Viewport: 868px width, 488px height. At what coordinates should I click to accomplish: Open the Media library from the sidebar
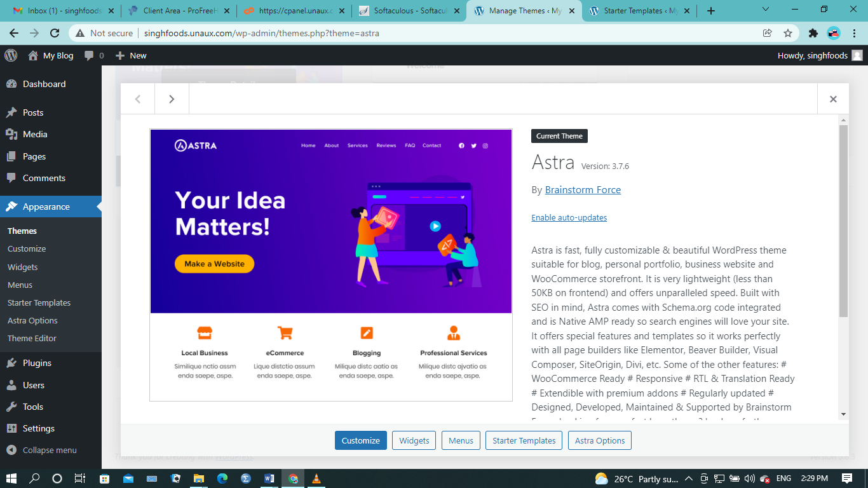coord(36,134)
